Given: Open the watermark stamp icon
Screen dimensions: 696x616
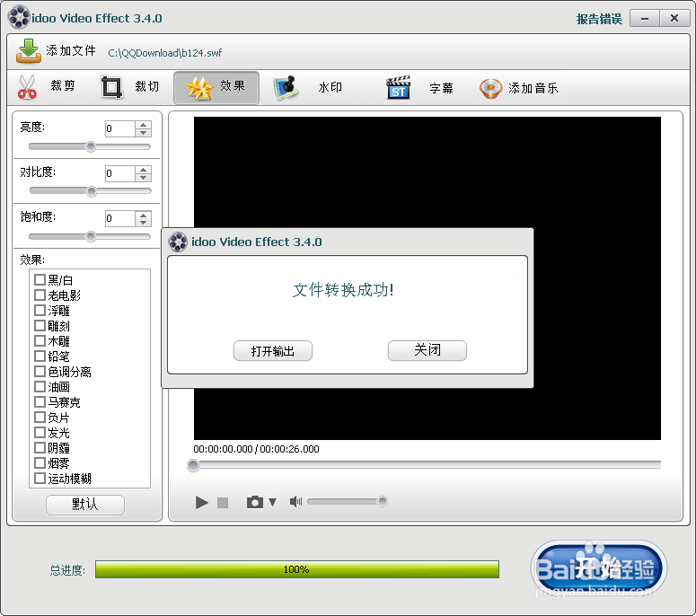Looking at the screenshot, I should (x=286, y=88).
